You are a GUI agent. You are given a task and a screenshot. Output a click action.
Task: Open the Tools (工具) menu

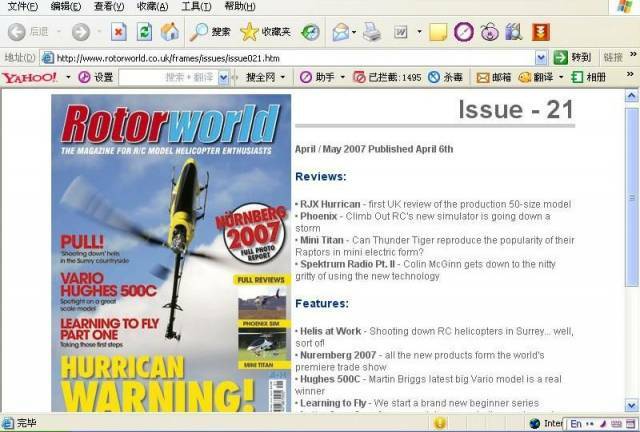pos(196,6)
